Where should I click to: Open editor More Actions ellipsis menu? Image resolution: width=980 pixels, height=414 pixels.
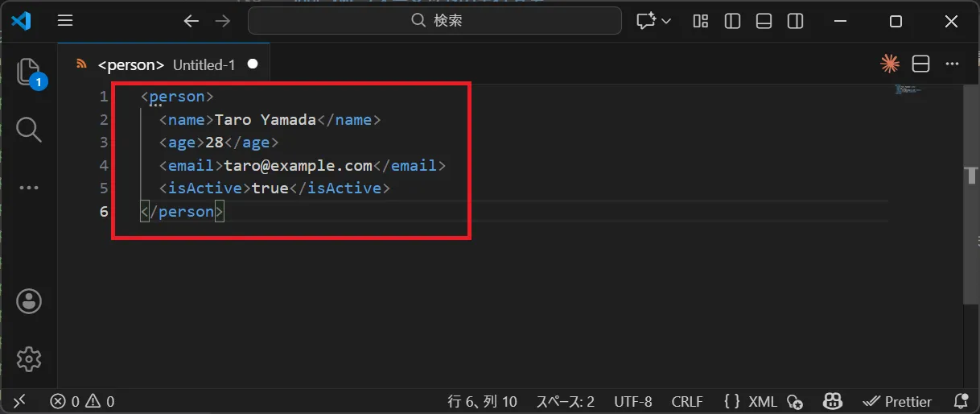(x=953, y=64)
